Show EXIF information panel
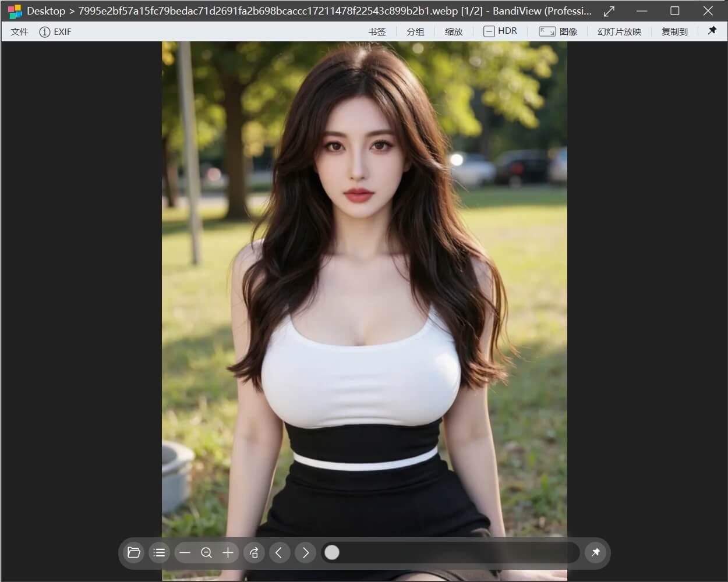Screen dimensions: 728x582 click(x=55, y=32)
